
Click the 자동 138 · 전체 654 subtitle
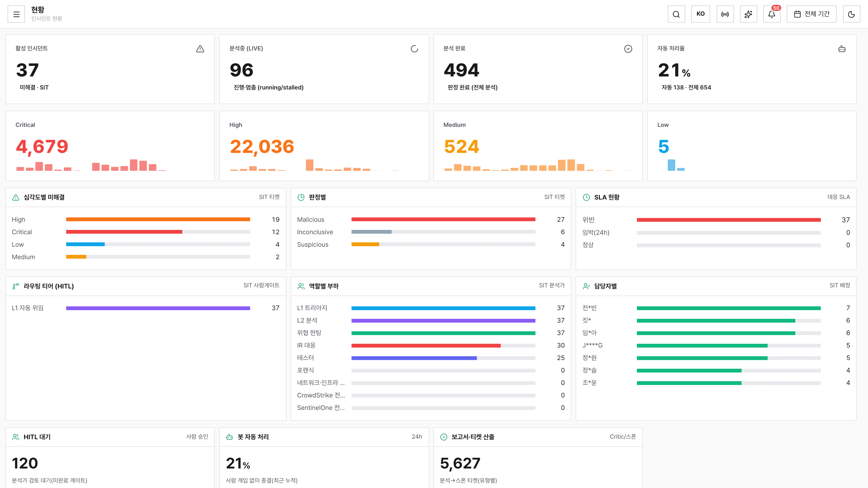[686, 88]
